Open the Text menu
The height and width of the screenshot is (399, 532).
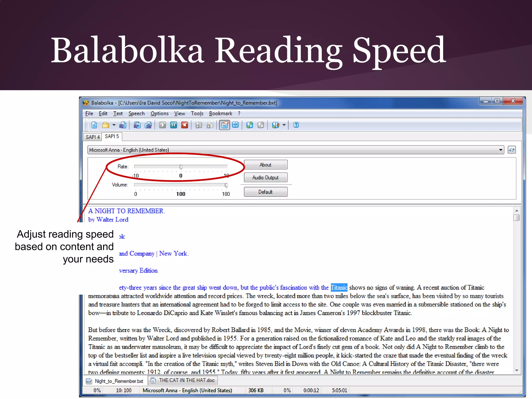118,114
